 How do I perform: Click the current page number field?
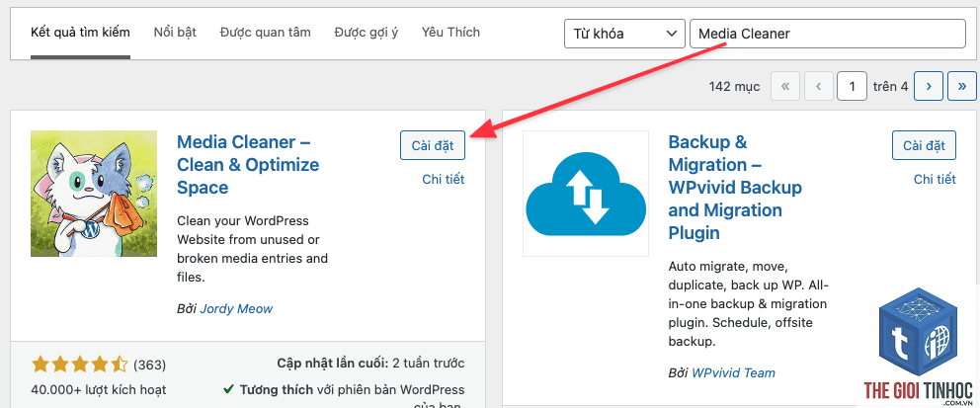click(853, 86)
